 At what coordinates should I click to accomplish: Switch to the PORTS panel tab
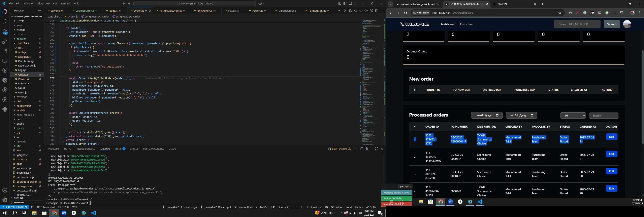120,149
